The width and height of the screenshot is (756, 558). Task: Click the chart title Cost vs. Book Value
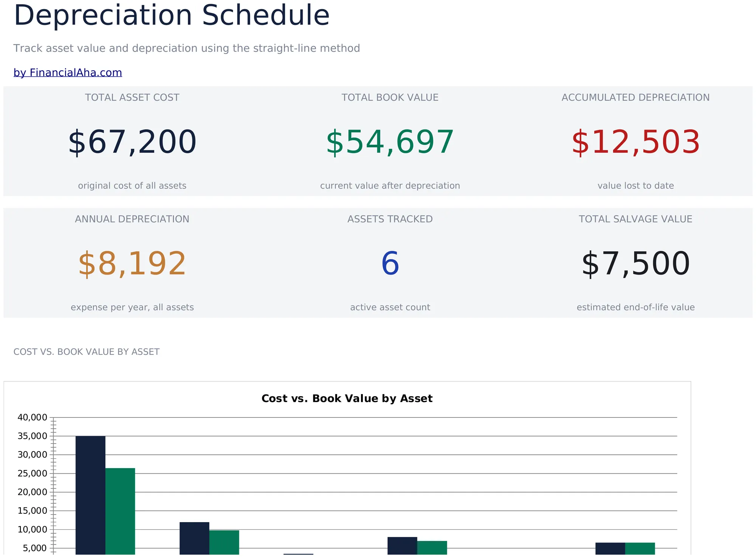point(347,399)
